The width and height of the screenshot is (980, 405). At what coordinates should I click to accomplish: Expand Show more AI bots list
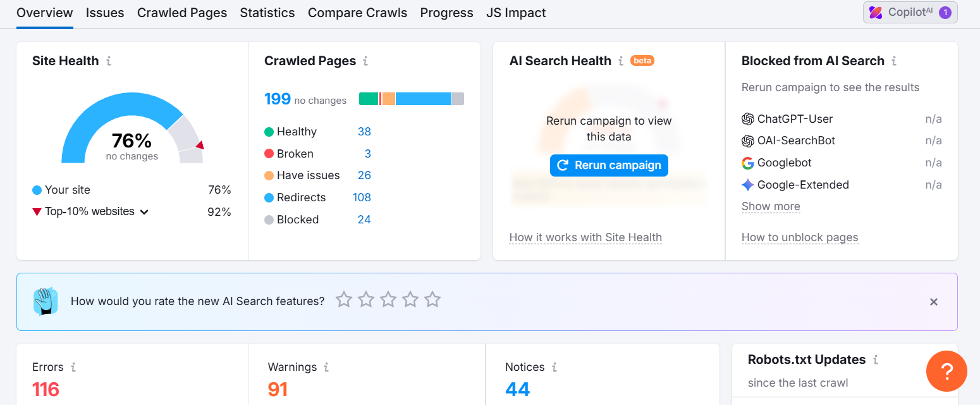771,206
